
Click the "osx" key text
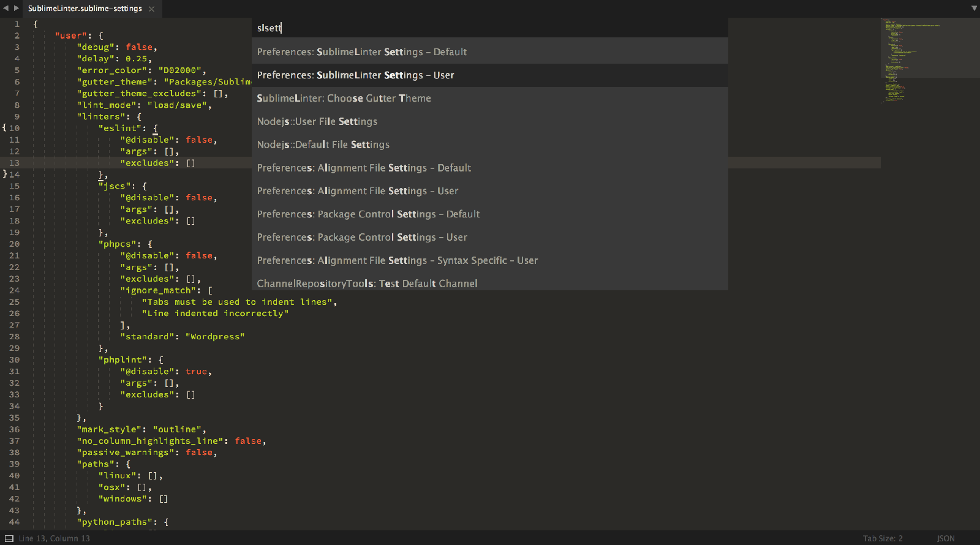point(111,487)
